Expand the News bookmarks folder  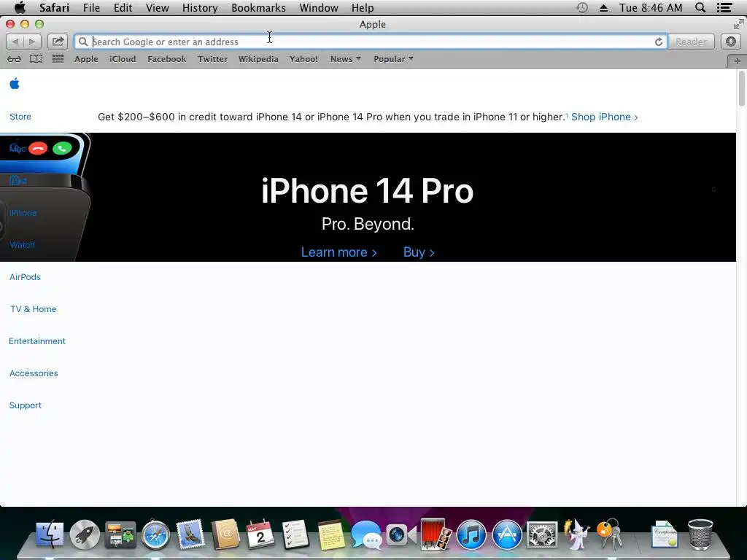(345, 59)
